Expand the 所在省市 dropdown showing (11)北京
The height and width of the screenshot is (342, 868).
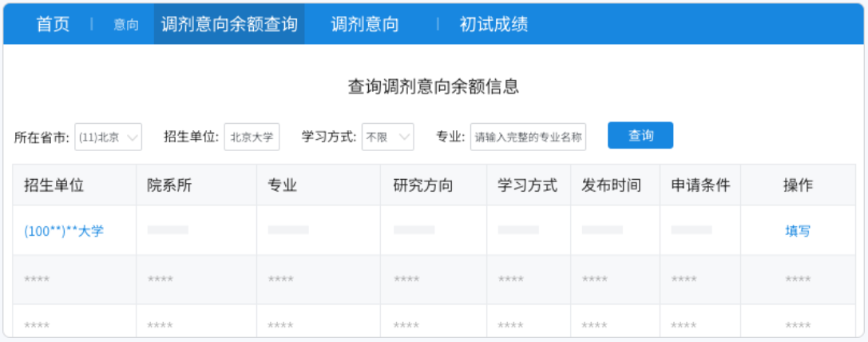click(109, 137)
